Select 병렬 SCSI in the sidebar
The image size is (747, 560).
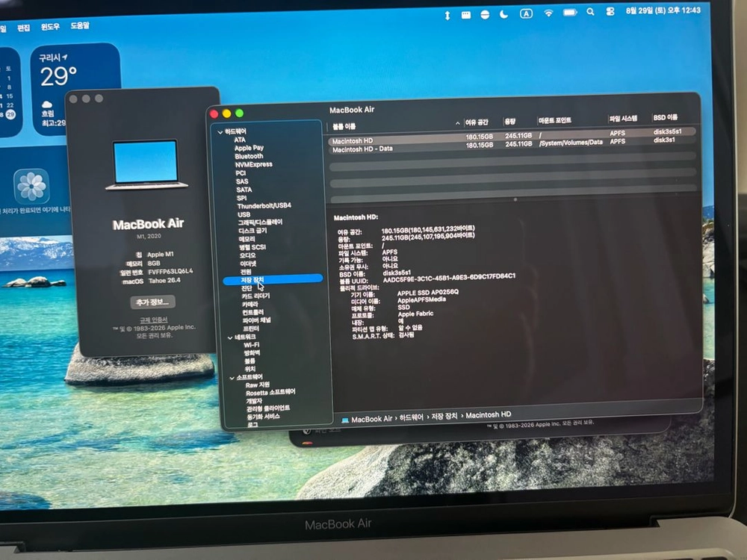252,247
